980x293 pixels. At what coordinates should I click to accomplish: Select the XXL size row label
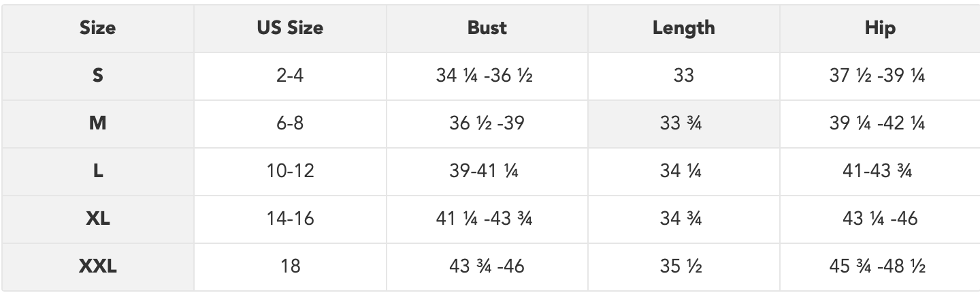pos(97,266)
